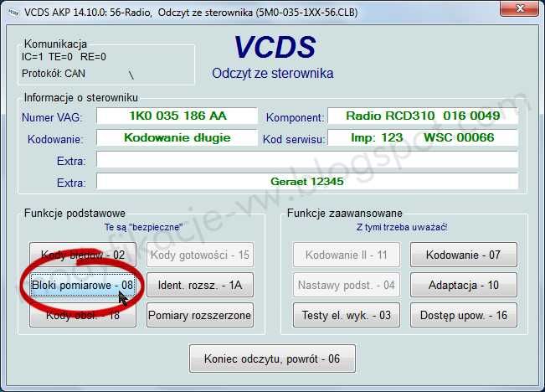545x392 pixels.
Task: Open Kody błędów - 02 fault codes
Action: 83,255
